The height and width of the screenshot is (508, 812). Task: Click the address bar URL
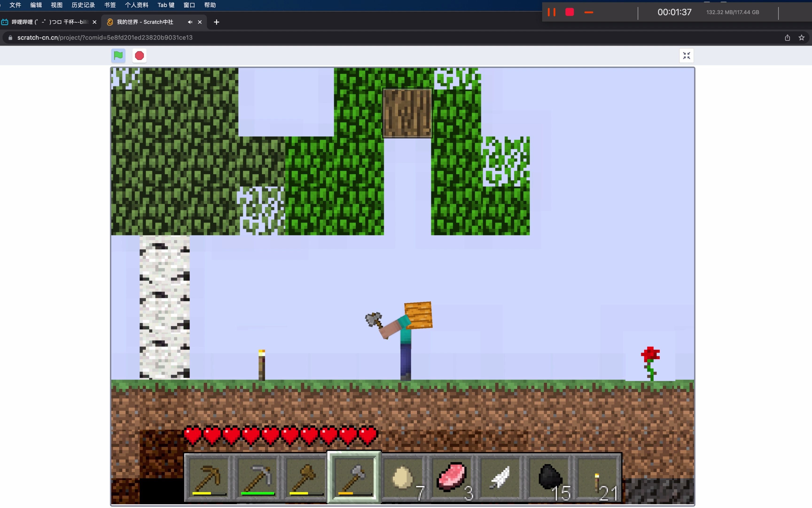click(x=105, y=37)
